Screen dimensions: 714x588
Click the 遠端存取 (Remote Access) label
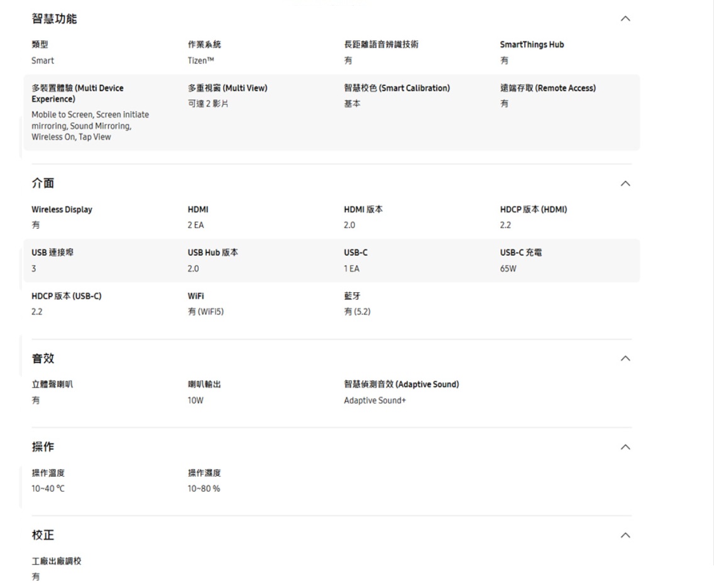(547, 89)
